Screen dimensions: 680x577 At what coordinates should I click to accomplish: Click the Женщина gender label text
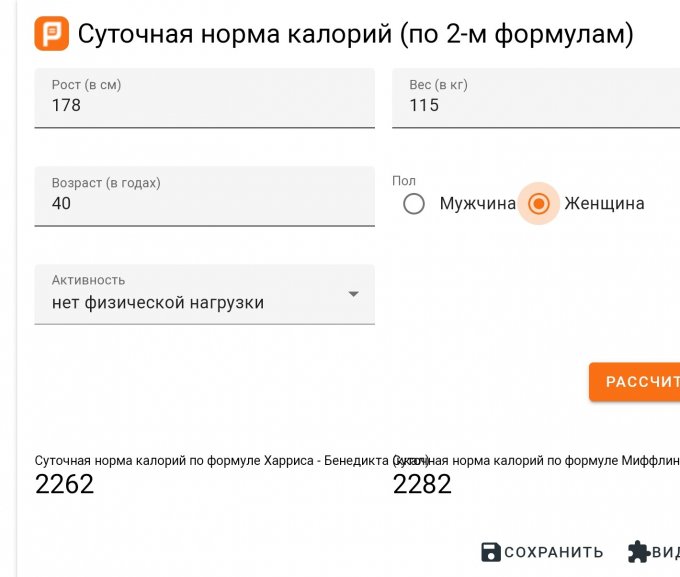click(604, 204)
